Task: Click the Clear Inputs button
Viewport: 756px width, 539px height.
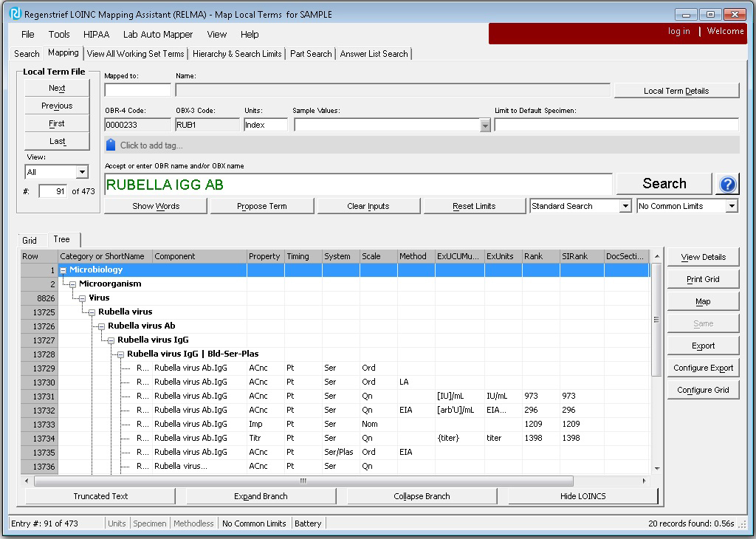Action: pos(368,206)
